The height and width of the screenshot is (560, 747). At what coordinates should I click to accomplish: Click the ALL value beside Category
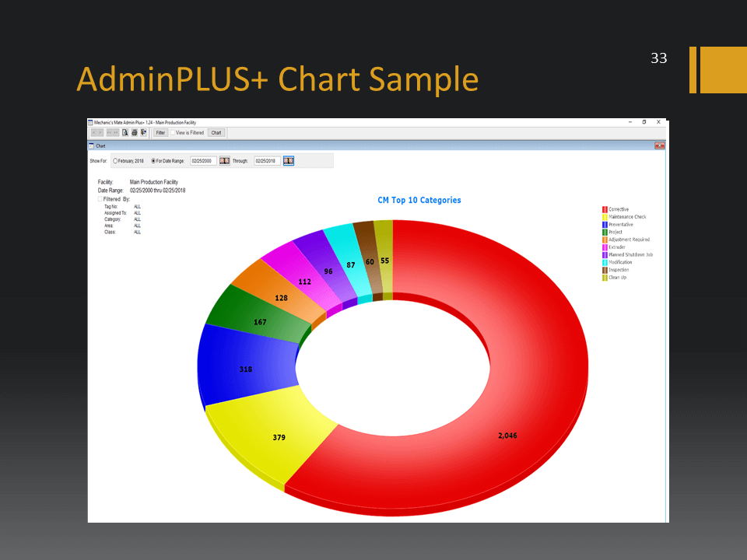137,219
